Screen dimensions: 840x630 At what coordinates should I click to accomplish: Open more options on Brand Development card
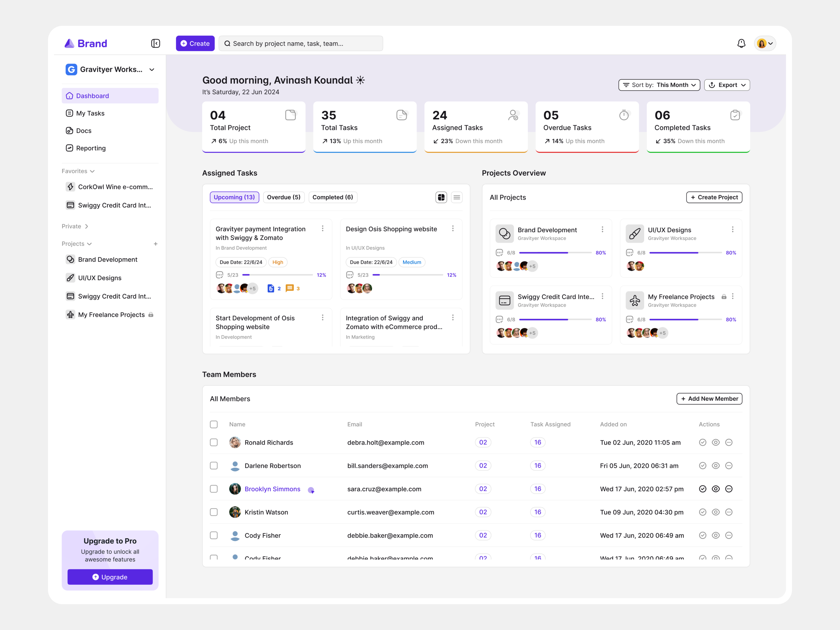click(602, 229)
